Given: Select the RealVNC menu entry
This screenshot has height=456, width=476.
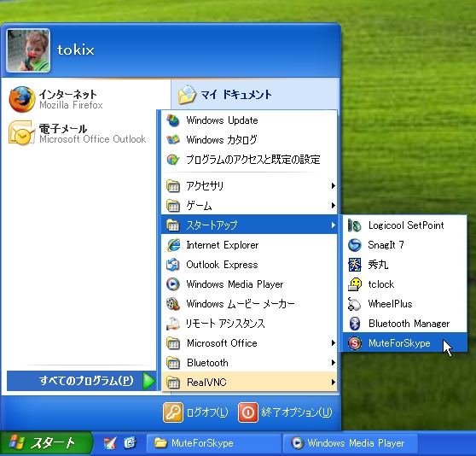Looking at the screenshot, I should point(249,383).
